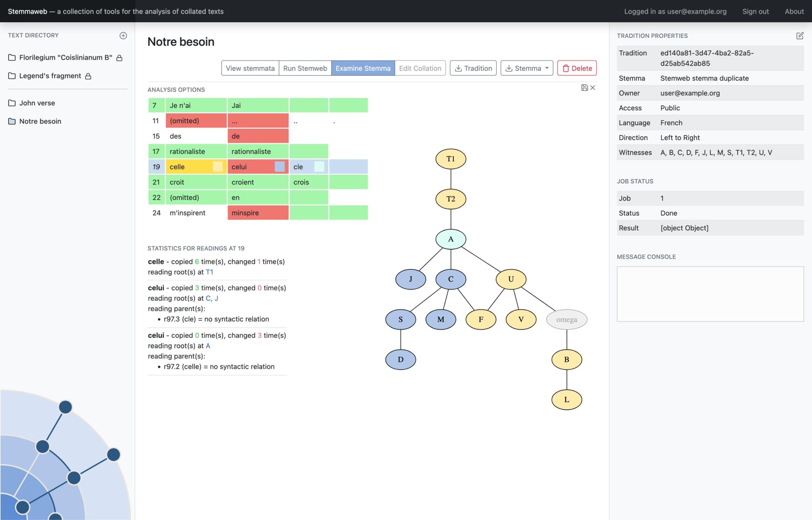The height and width of the screenshot is (520, 812).
Task: Click the tradition ID value
Action: [x=707, y=58]
